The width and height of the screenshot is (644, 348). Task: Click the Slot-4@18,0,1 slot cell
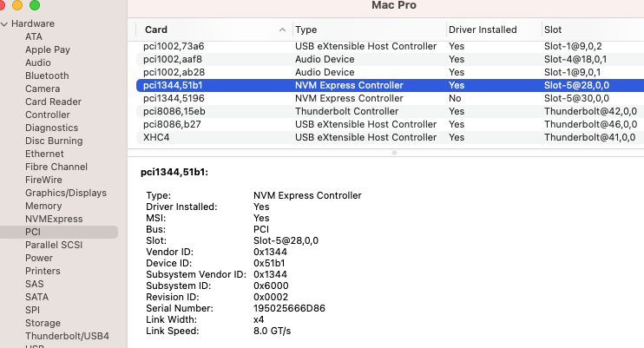click(575, 59)
